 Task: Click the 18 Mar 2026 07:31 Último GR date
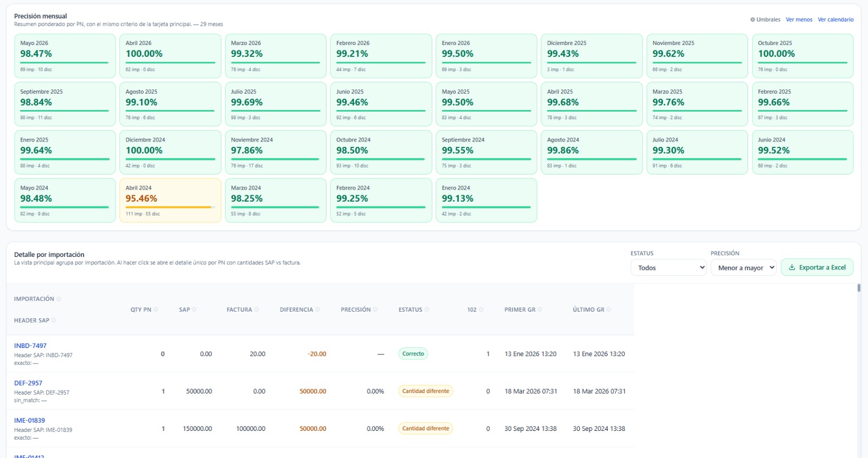(599, 391)
